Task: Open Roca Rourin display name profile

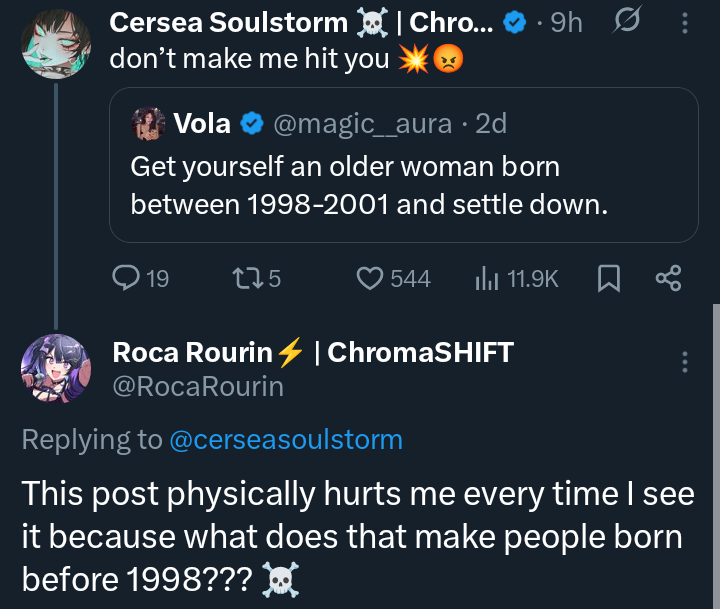Action: pos(192,352)
